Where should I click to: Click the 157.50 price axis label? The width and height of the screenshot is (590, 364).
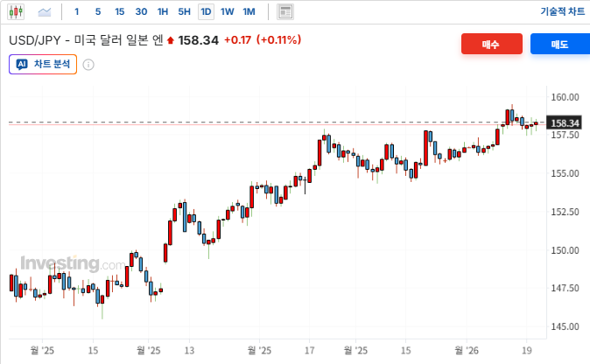click(x=565, y=135)
